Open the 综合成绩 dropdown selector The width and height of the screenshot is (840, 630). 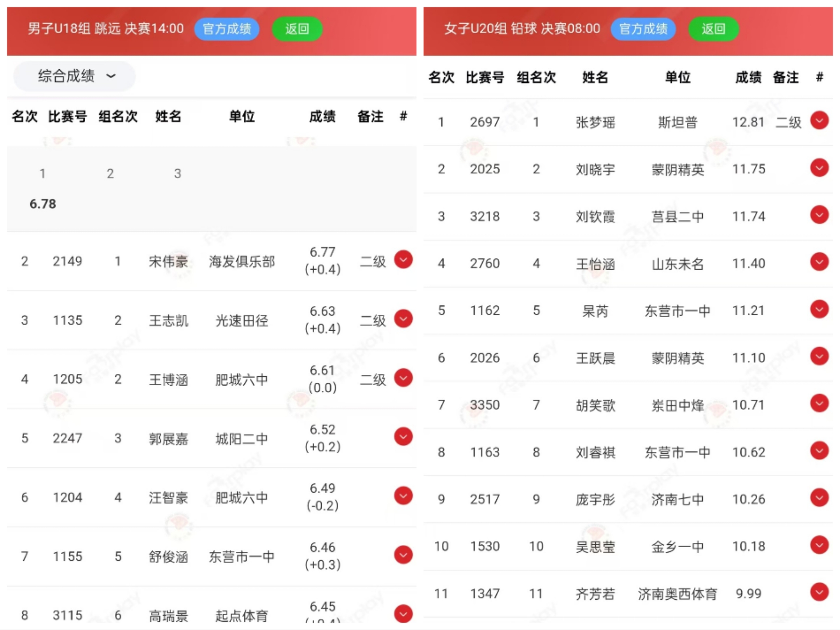(x=75, y=76)
